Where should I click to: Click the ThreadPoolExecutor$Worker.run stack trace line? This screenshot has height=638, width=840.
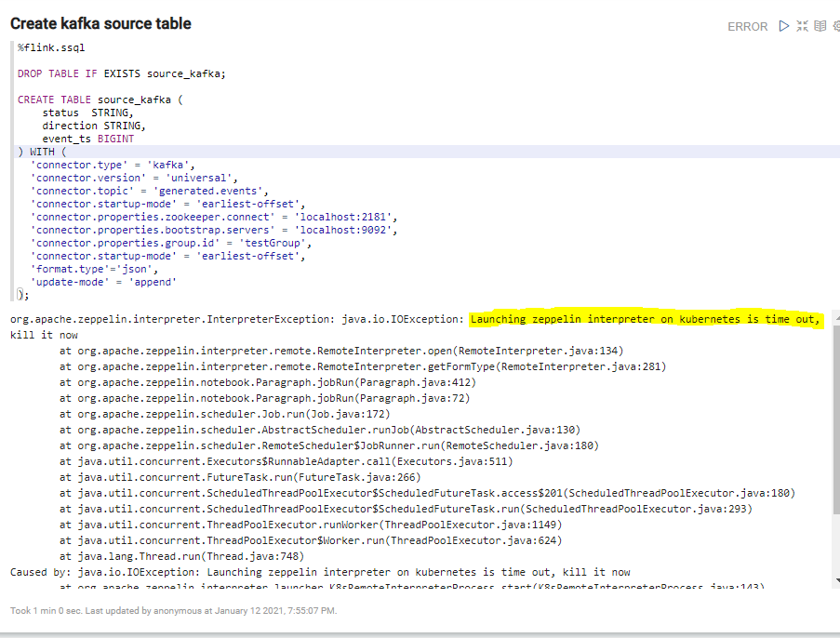click(x=312, y=540)
